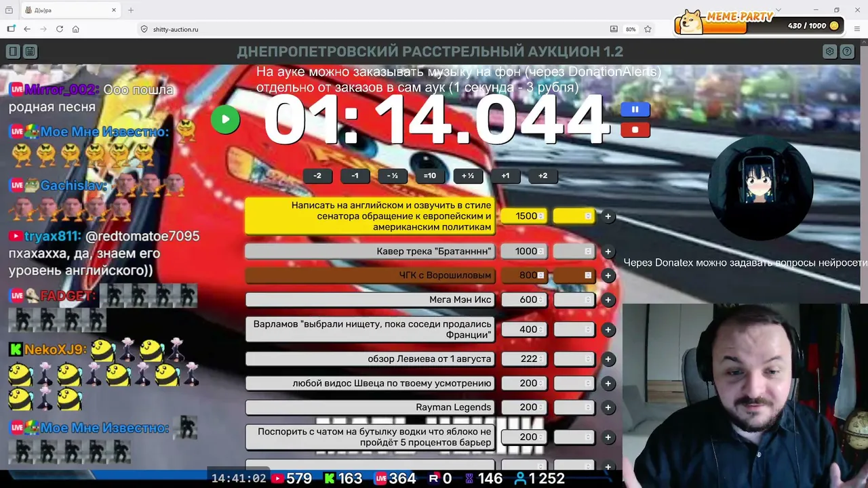The image size is (868, 488).
Task: Add bid to the bottle of vodka bet lot
Action: tap(608, 437)
